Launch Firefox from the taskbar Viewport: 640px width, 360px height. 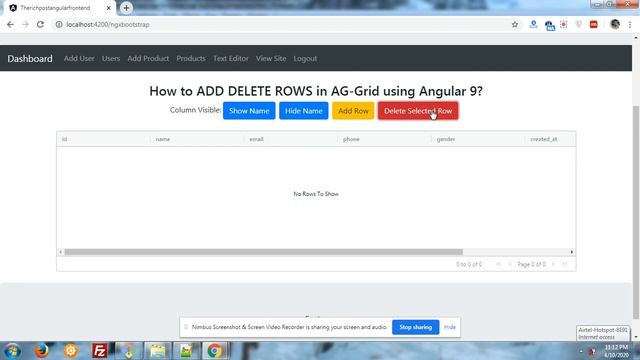[x=42, y=351]
